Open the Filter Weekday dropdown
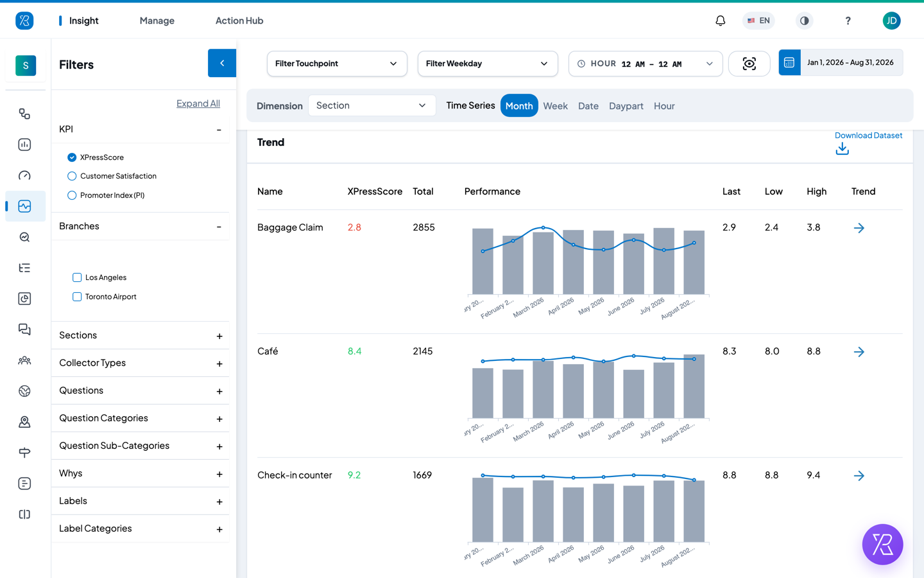The height and width of the screenshot is (578, 924). pyautogui.click(x=488, y=64)
